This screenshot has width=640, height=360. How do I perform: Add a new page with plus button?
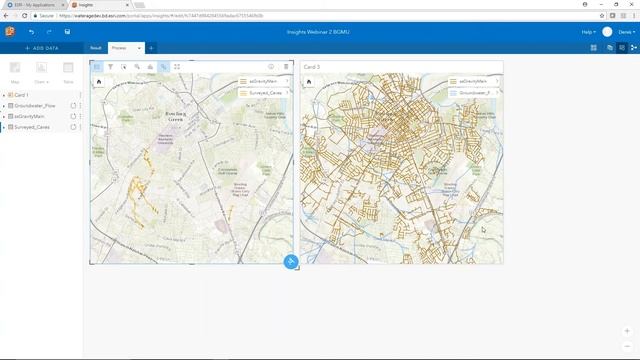click(151, 48)
